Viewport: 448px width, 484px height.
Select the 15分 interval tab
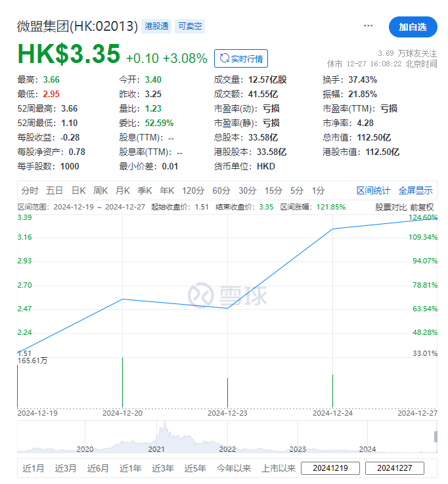coord(273,190)
